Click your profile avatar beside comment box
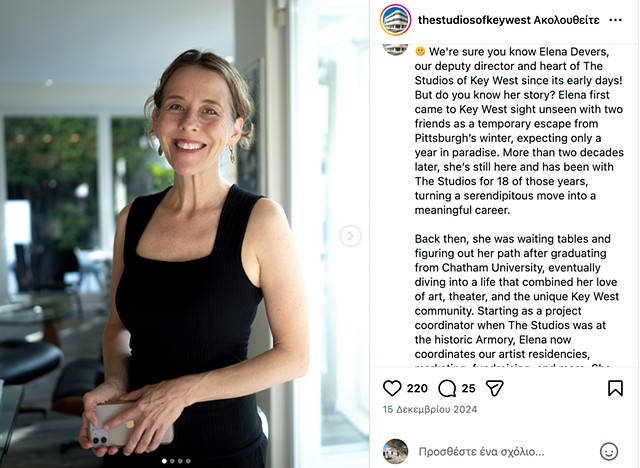The height and width of the screenshot is (468, 640). coord(395,452)
